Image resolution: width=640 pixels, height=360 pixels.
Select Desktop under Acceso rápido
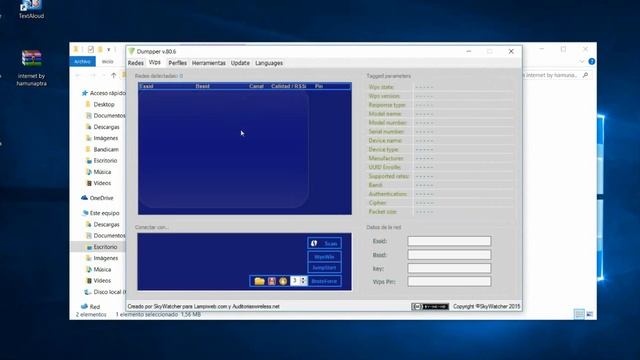(x=100, y=104)
